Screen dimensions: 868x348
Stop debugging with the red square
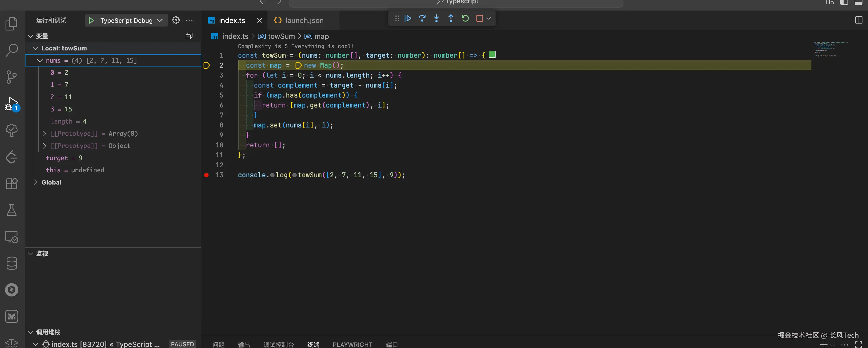(x=479, y=19)
